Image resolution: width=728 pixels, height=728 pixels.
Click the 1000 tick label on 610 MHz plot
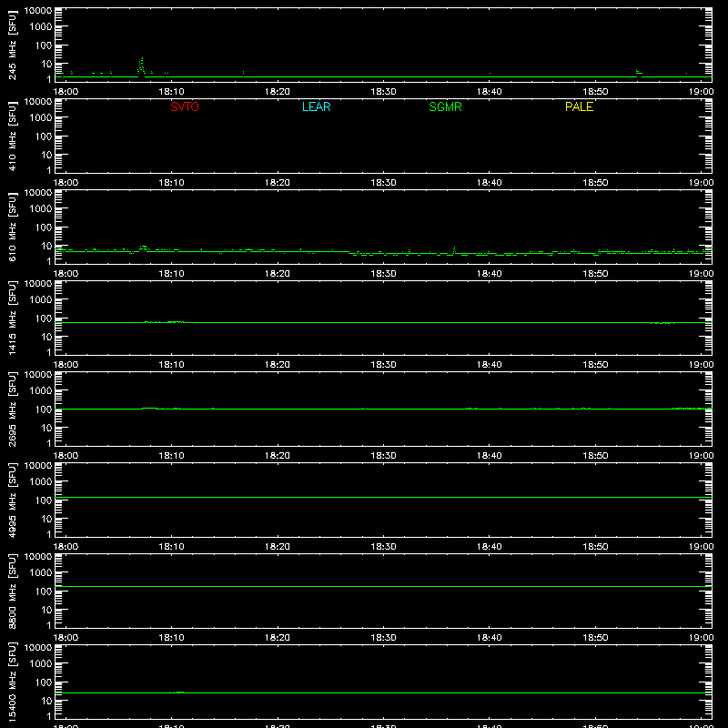point(41,209)
